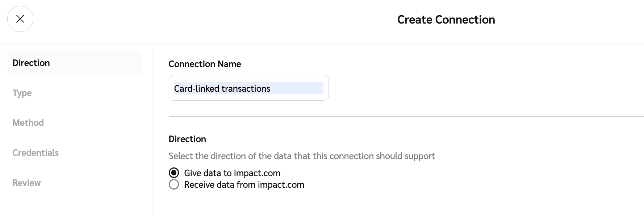Select the Receive data radio button
The width and height of the screenshot is (644, 216).
point(174,184)
